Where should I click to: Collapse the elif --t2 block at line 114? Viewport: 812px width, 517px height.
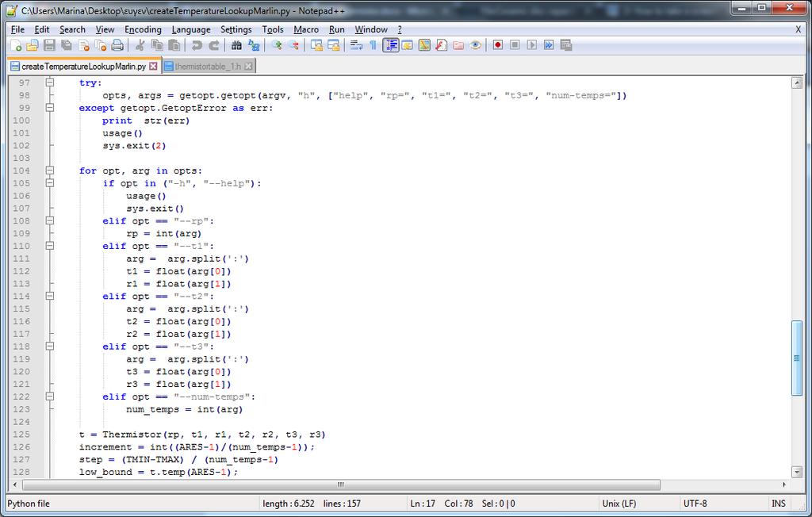50,296
